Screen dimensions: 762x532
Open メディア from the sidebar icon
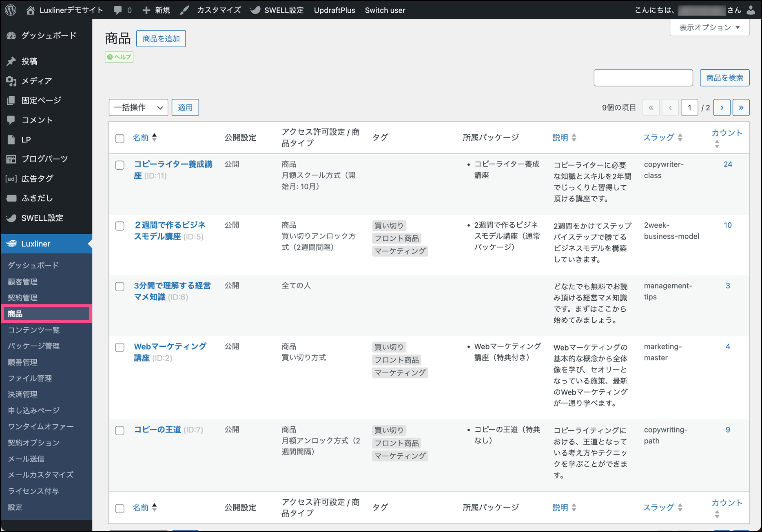pyautogui.click(x=11, y=81)
